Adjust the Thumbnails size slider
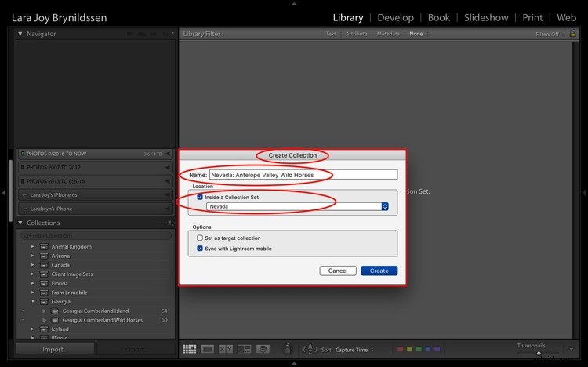This screenshot has height=367, width=588. click(539, 353)
